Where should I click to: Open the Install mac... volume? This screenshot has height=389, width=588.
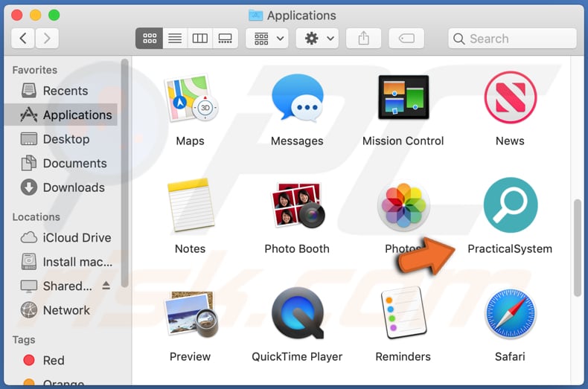(x=61, y=262)
